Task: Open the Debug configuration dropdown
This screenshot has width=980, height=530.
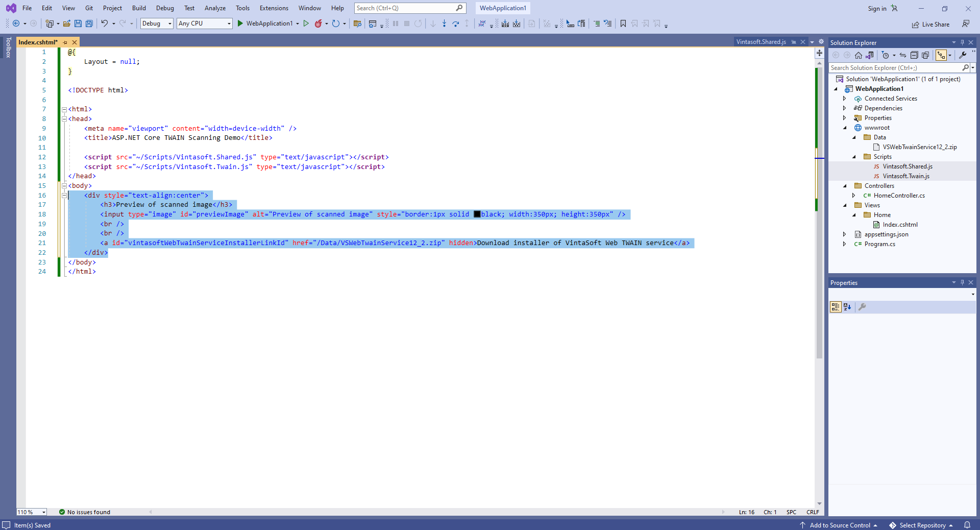Action: tap(157, 23)
